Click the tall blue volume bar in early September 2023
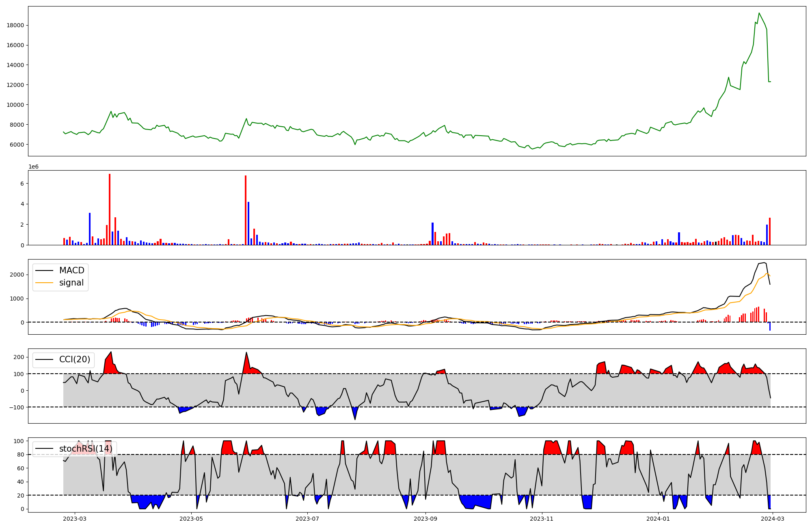The width and height of the screenshot is (812, 528). point(432,234)
